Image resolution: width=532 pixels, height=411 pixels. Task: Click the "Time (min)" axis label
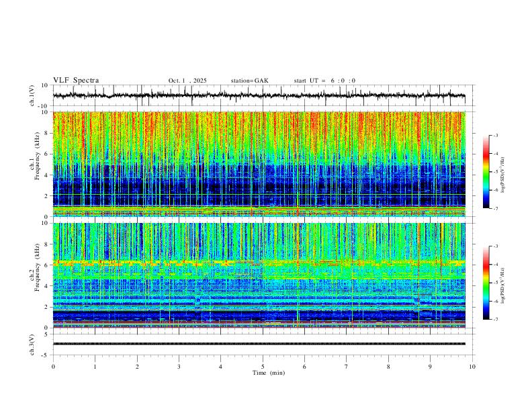(269, 373)
